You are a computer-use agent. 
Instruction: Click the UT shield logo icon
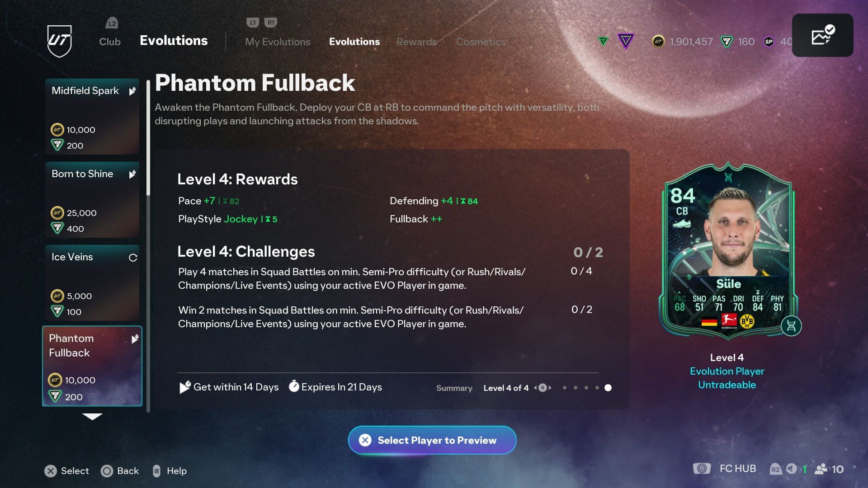click(x=59, y=41)
